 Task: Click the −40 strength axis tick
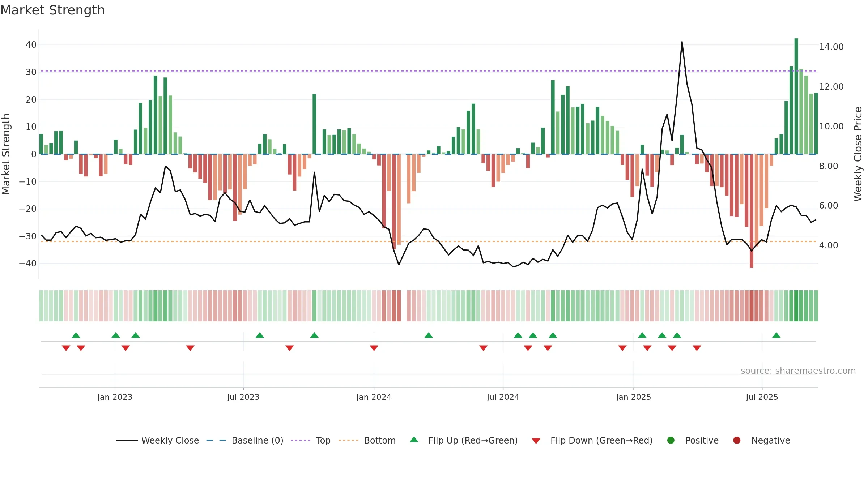(28, 264)
